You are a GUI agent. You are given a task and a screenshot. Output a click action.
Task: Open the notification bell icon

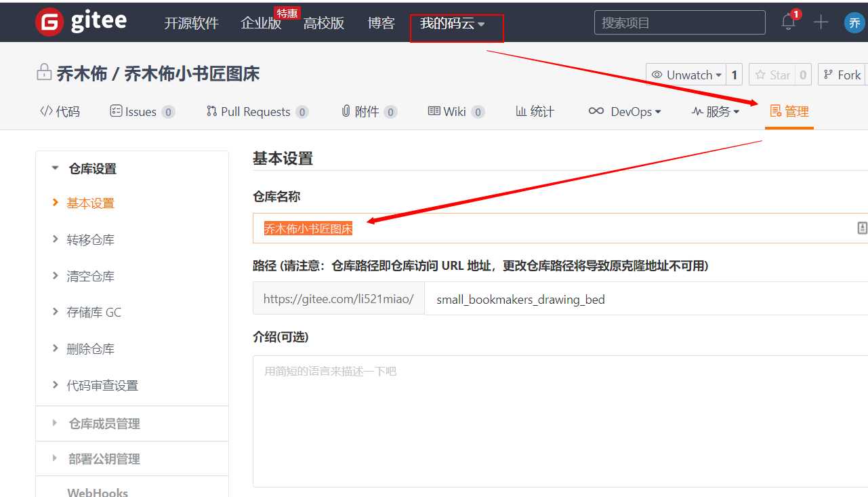788,22
